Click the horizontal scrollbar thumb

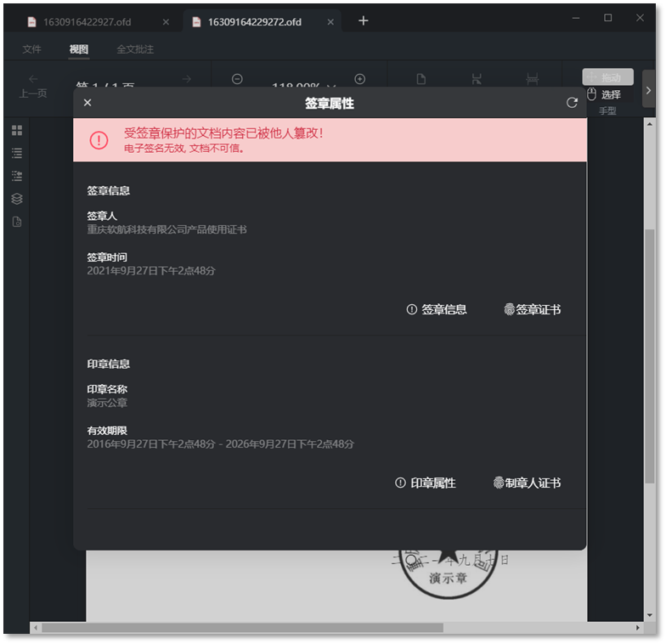(242, 628)
